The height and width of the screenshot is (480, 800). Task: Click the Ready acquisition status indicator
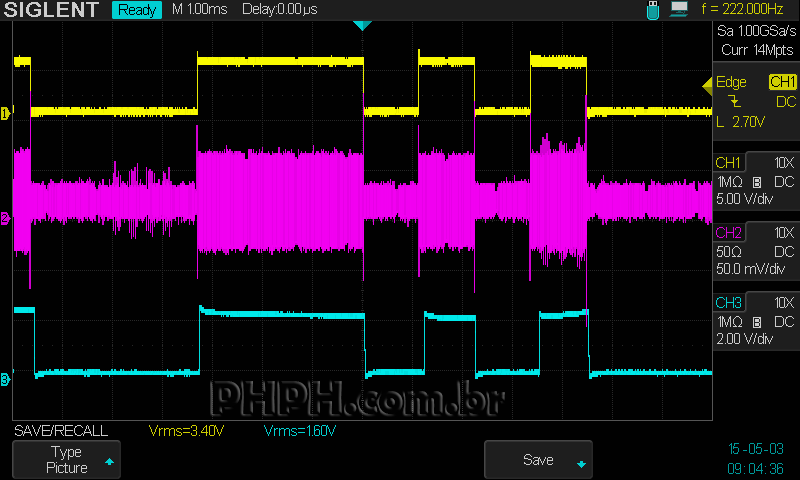tap(136, 10)
